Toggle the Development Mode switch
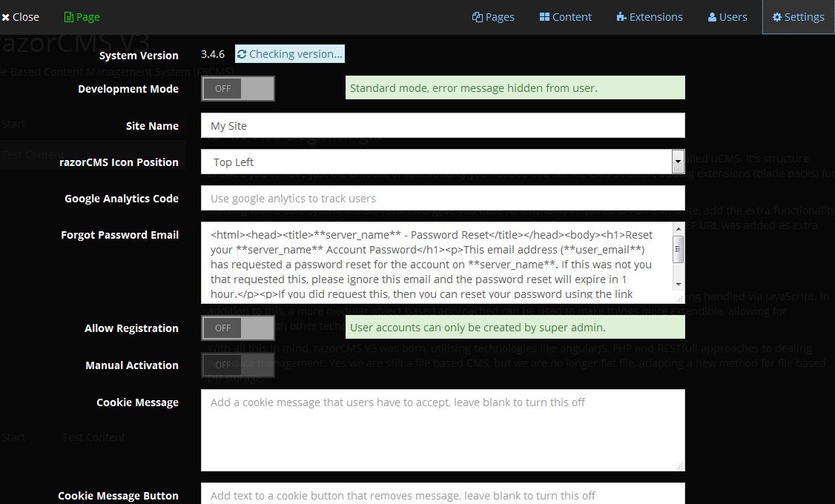 coord(238,88)
